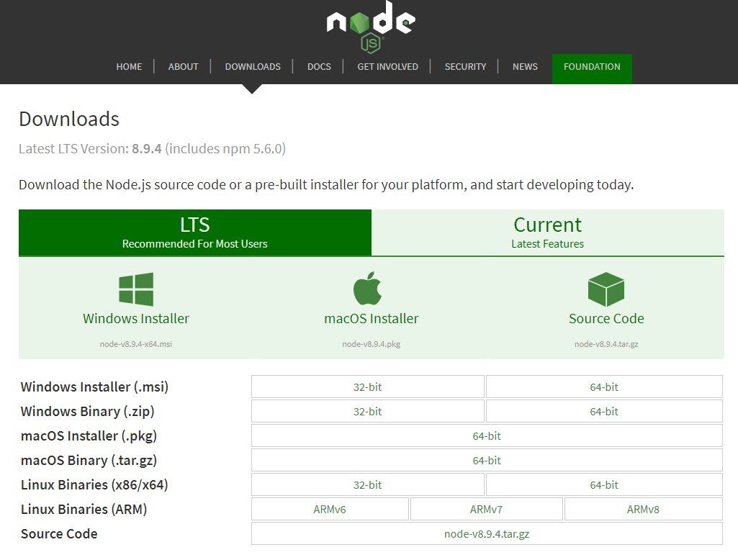Open the NEWS navigation item
Screen dimensions: 738x560
525,67
